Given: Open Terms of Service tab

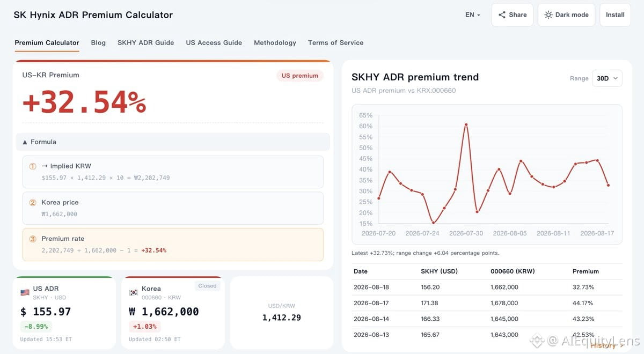Looking at the screenshot, I should (x=335, y=43).
